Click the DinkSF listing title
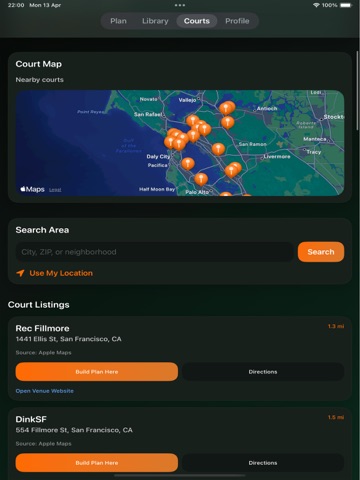360x480 pixels. tap(31, 419)
